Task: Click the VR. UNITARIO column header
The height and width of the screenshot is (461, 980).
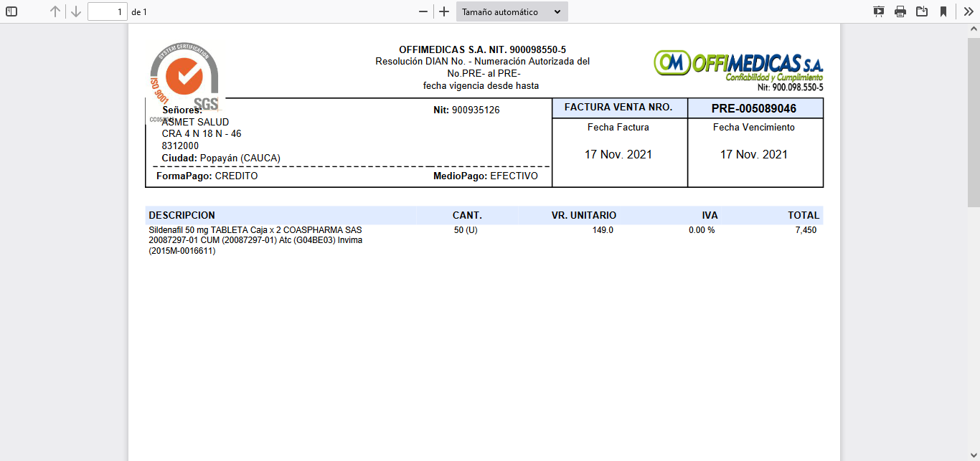Action: 584,215
